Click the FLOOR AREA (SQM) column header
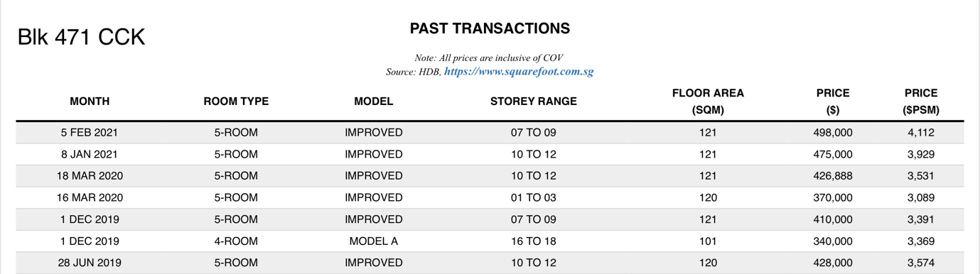The width and height of the screenshot is (980, 274). pyautogui.click(x=708, y=102)
